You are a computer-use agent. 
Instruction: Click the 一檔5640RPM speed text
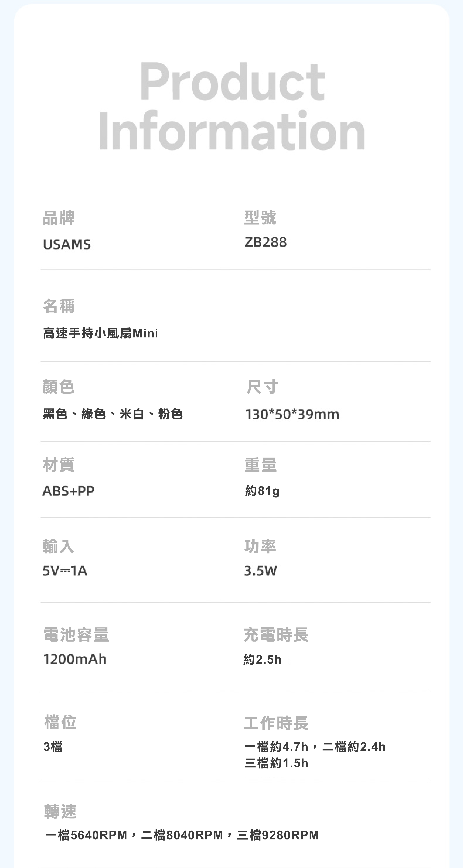pos(86,835)
